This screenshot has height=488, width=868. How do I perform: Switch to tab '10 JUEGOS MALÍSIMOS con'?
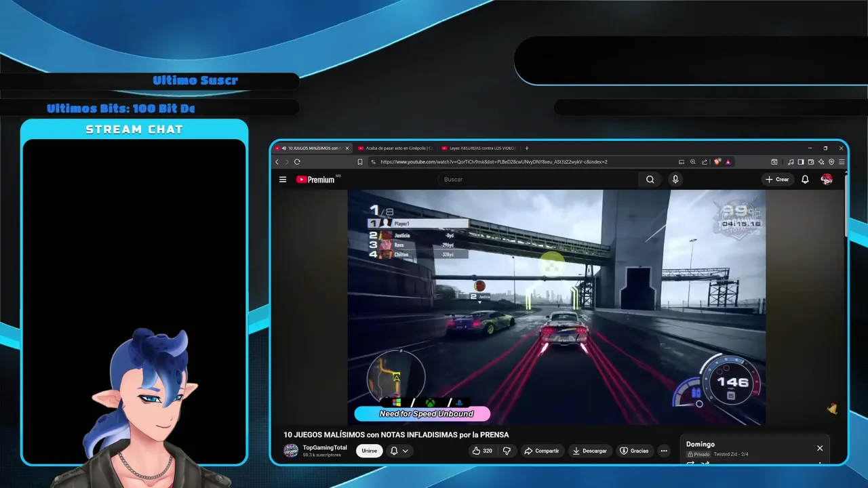click(312, 148)
